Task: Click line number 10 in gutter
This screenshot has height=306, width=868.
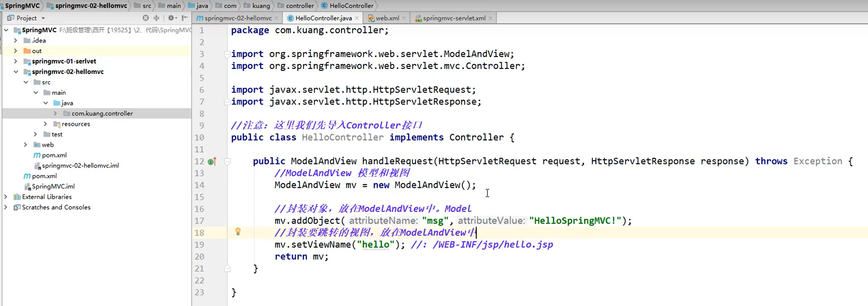Action: pos(199,137)
